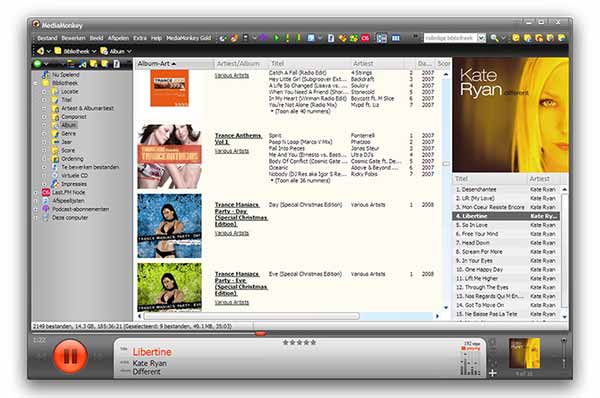Click the white plus icon in the player
This screenshot has width=600, height=398.
492,373
